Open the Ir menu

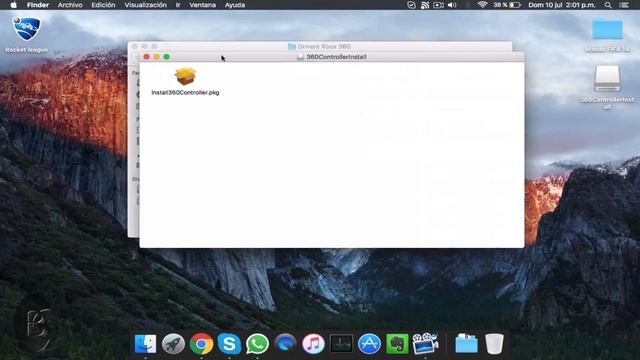[178, 5]
